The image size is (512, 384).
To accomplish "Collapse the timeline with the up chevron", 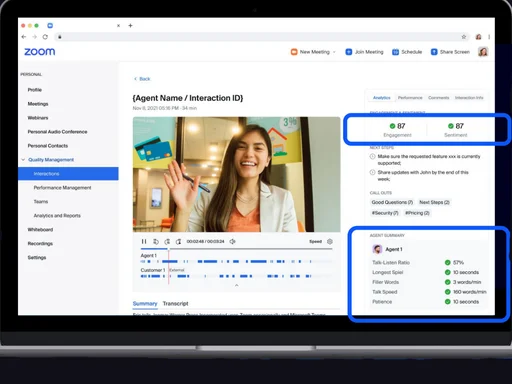I will tap(236, 285).
